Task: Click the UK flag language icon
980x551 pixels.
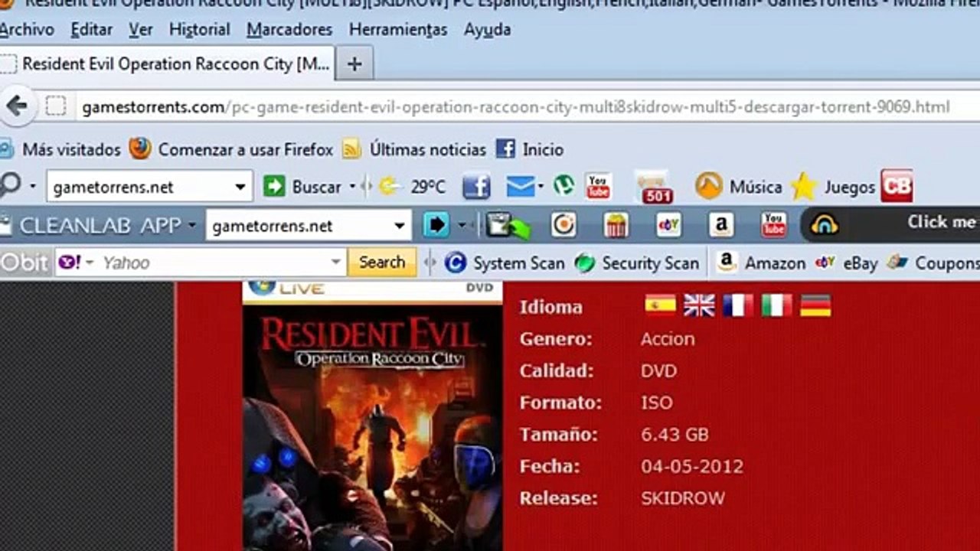Action: (699, 305)
